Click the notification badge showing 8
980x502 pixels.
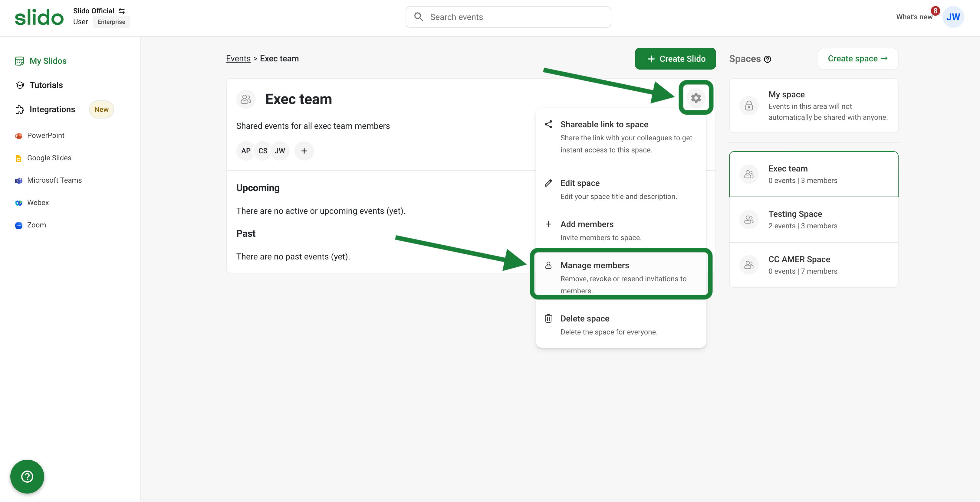tap(935, 11)
